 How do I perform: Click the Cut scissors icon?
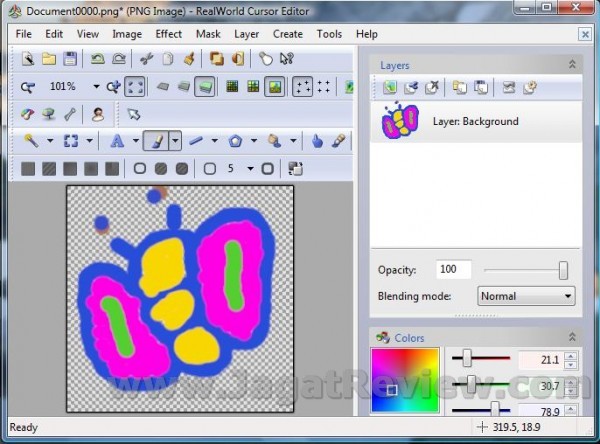point(146,60)
